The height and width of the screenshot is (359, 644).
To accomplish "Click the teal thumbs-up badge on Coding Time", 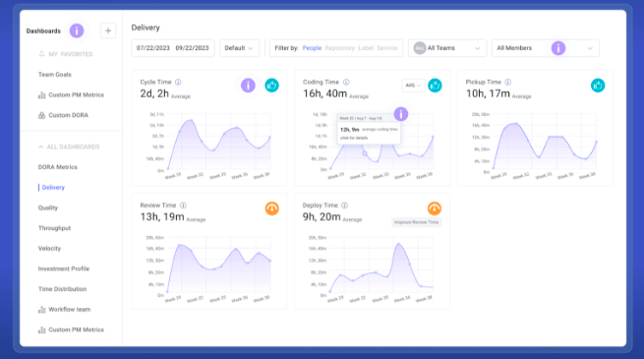I will coord(435,86).
